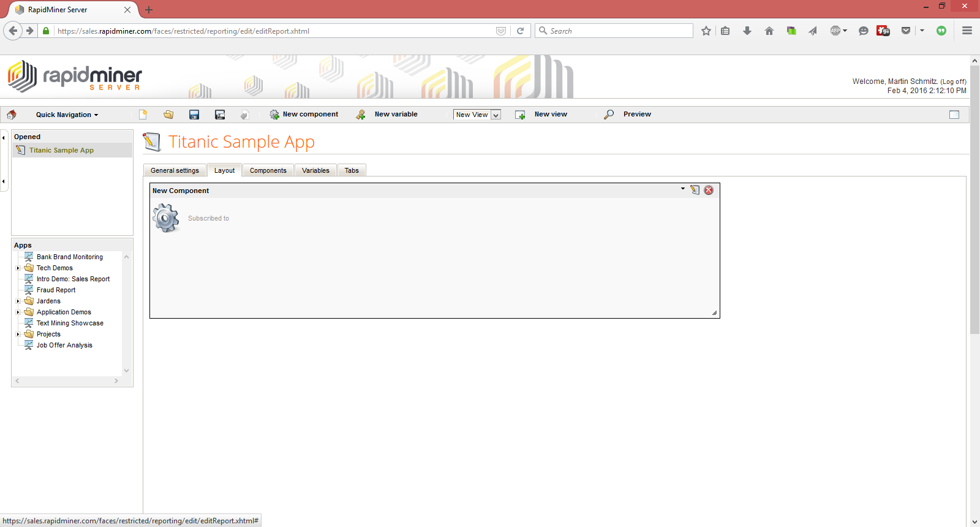Screen dimensions: 980x527
Task: Expand the Tech Demos folder
Action: tap(18, 268)
